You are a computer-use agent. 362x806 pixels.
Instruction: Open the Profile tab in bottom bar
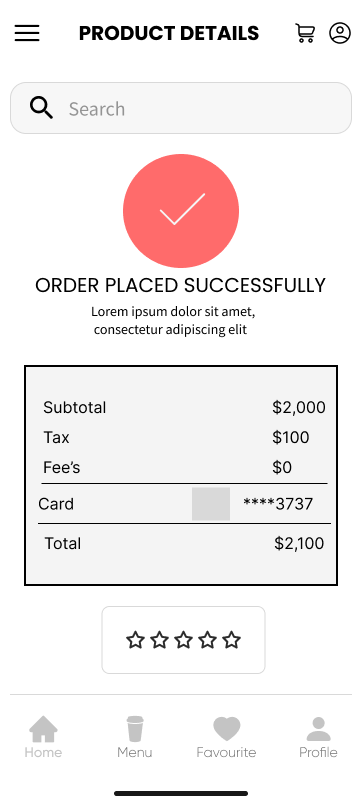[x=318, y=737]
